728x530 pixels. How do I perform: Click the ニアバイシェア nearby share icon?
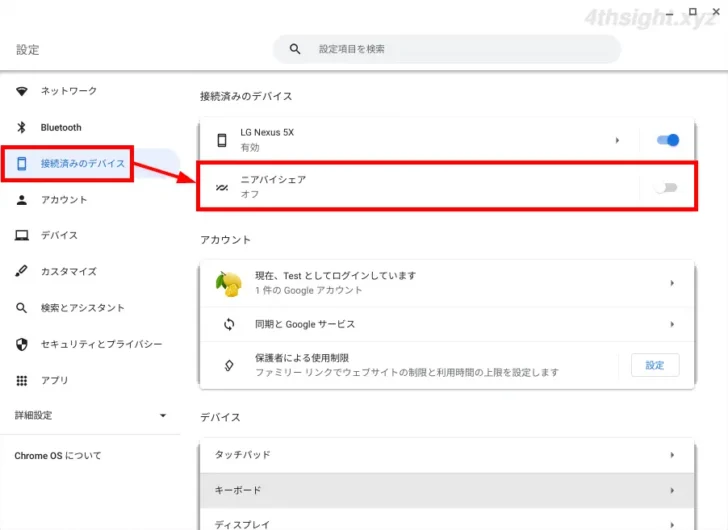(x=222, y=187)
